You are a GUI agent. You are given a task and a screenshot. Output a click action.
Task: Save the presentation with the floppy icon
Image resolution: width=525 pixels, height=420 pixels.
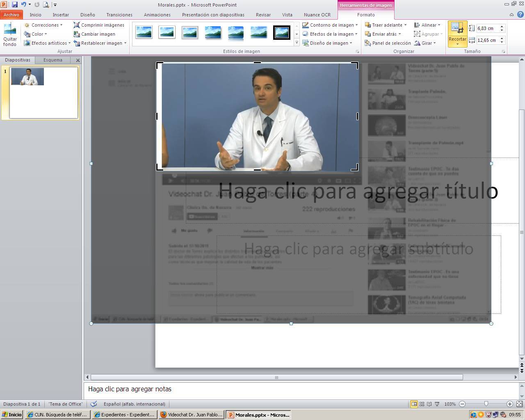15,5
